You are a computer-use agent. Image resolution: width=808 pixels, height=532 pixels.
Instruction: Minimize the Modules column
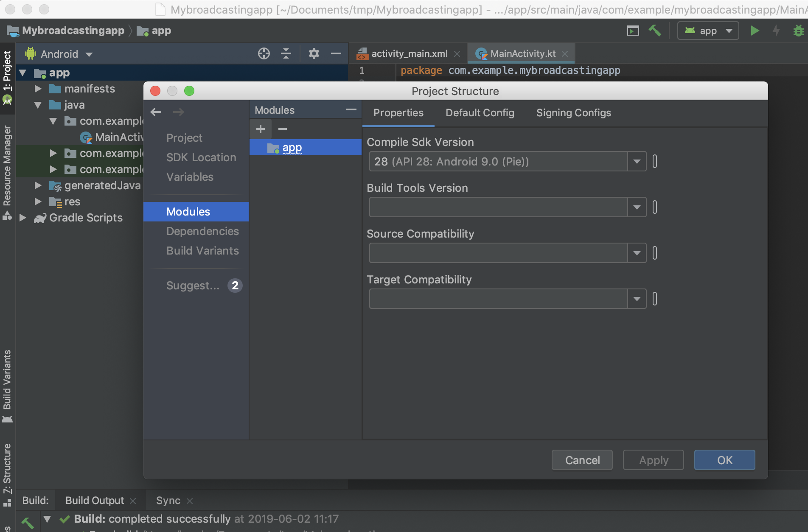(x=351, y=110)
